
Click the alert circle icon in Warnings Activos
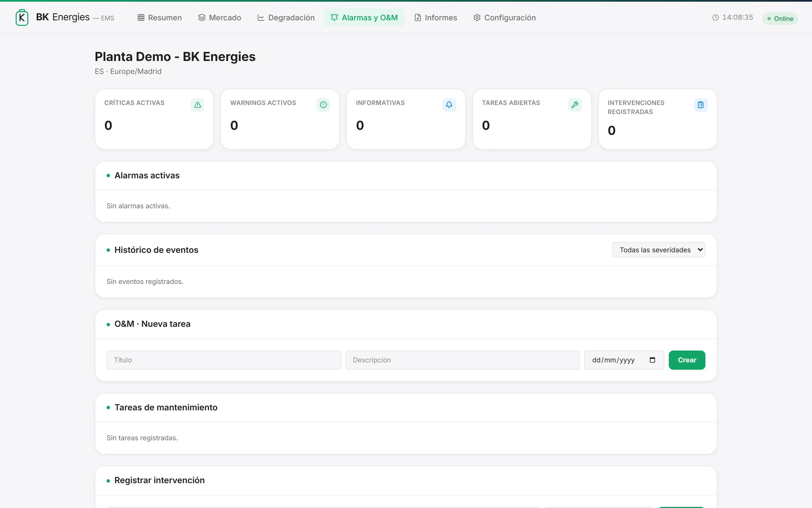(323, 105)
